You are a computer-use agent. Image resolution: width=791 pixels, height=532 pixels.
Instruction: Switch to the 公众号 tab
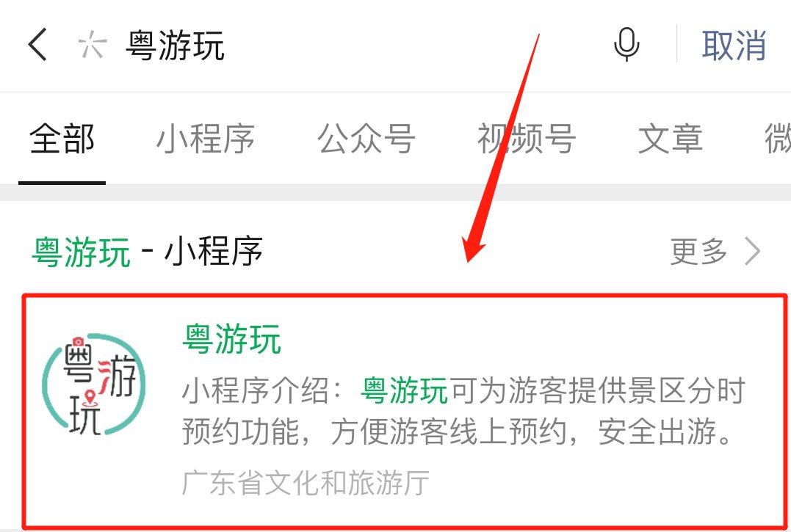pyautogui.click(x=366, y=139)
